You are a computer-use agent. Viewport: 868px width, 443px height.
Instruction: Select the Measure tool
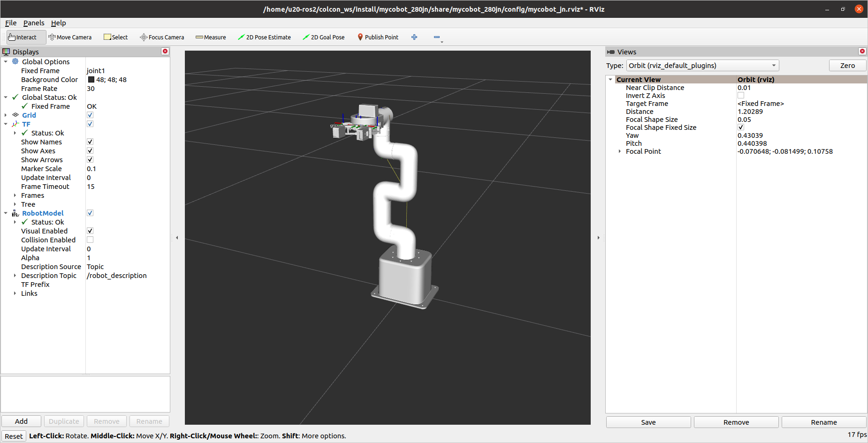click(210, 37)
